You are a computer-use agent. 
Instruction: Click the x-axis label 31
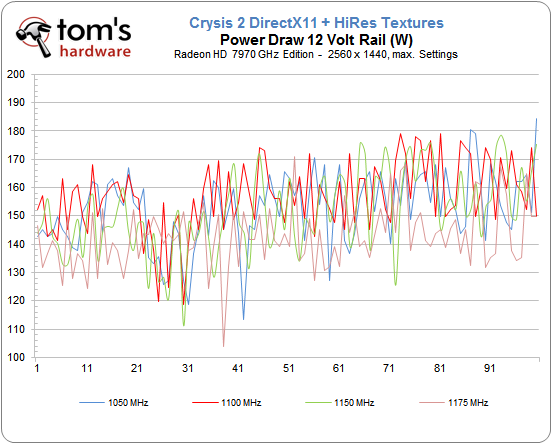[187, 369]
